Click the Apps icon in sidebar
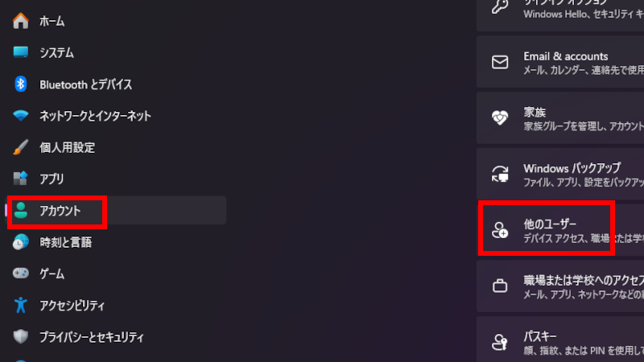The image size is (644, 362). point(21,179)
